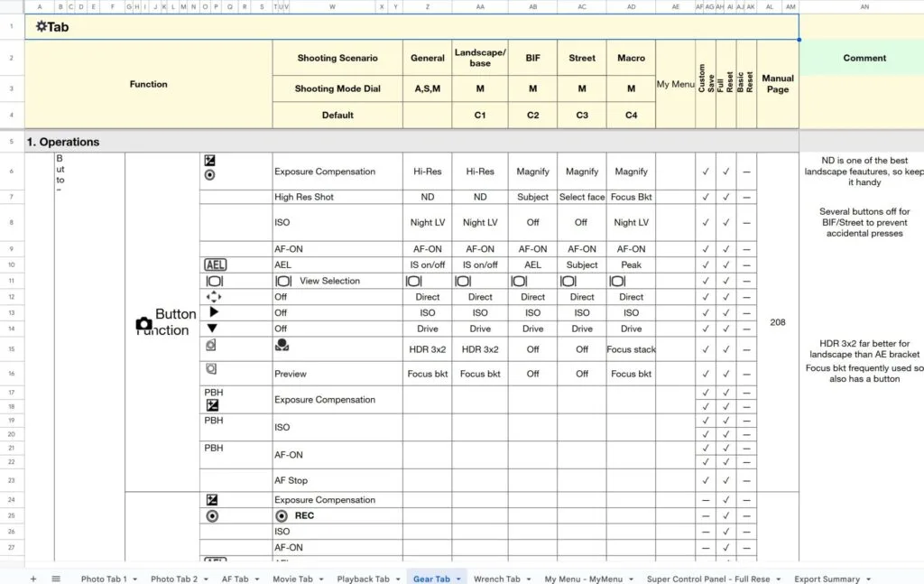Switch to the Movie Tab sheet
Viewport: 924px width, 584px height.
coord(293,579)
